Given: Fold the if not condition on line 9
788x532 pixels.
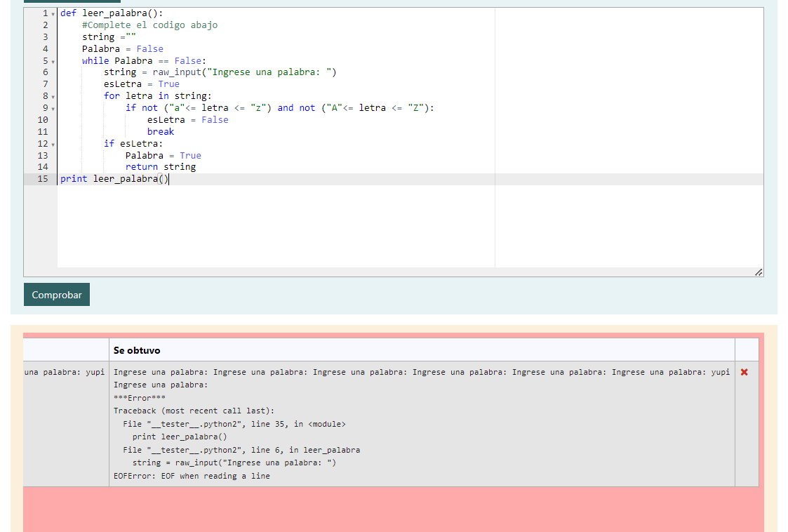Looking at the screenshot, I should point(53,108).
